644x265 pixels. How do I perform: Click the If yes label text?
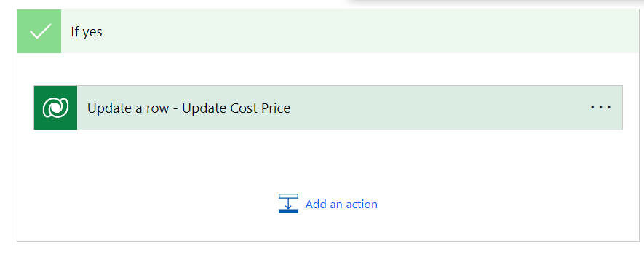point(87,31)
